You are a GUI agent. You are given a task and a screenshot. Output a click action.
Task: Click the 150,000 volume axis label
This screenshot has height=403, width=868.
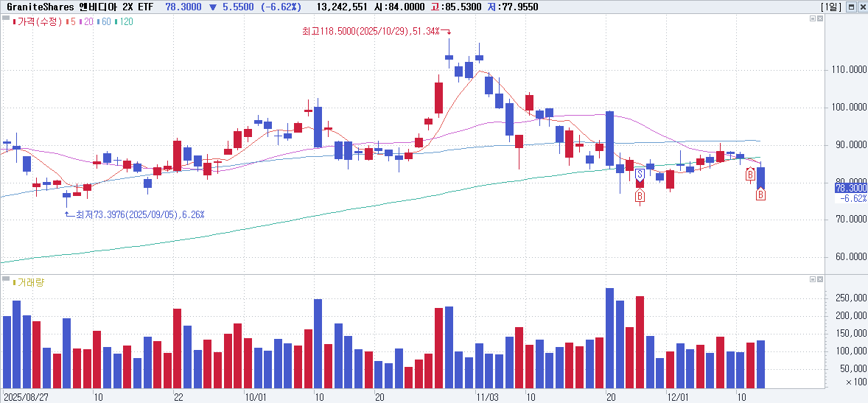click(x=850, y=333)
